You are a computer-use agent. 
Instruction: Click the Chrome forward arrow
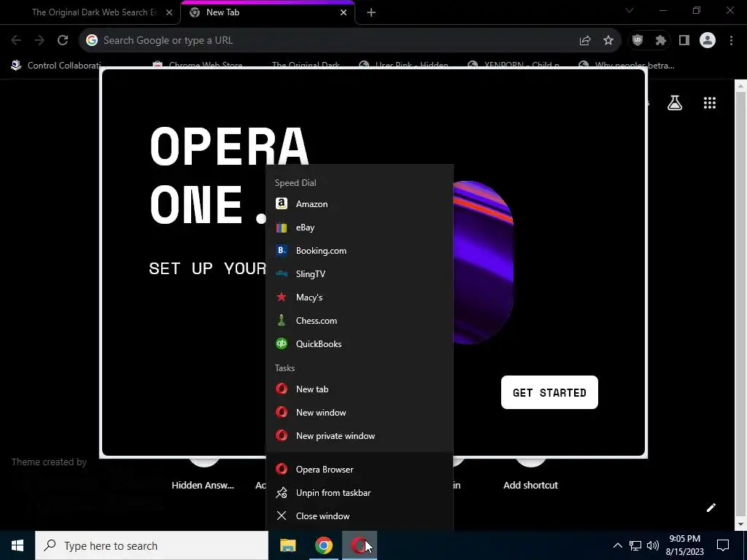coord(39,41)
